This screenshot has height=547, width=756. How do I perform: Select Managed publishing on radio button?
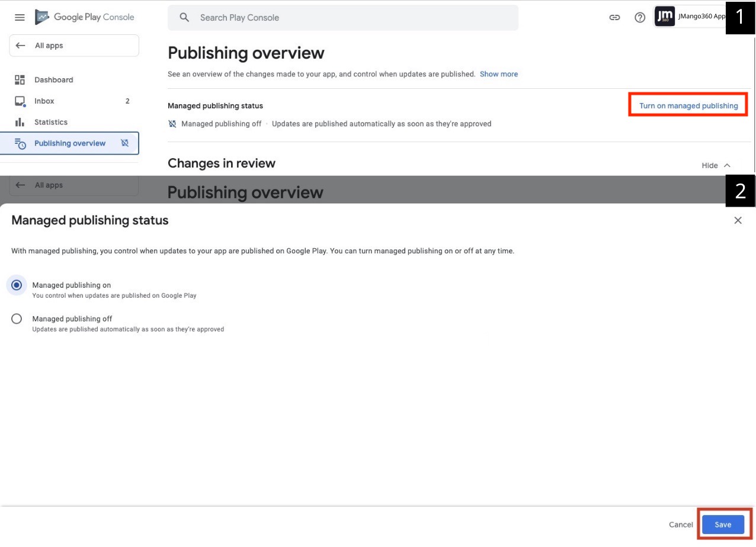coord(17,285)
